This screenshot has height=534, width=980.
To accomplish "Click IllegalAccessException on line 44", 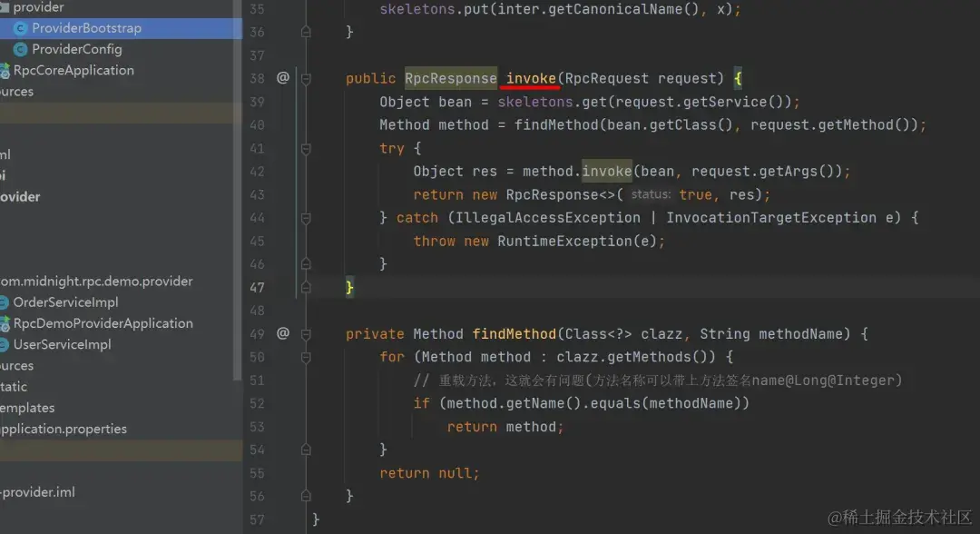I will pos(547,218).
